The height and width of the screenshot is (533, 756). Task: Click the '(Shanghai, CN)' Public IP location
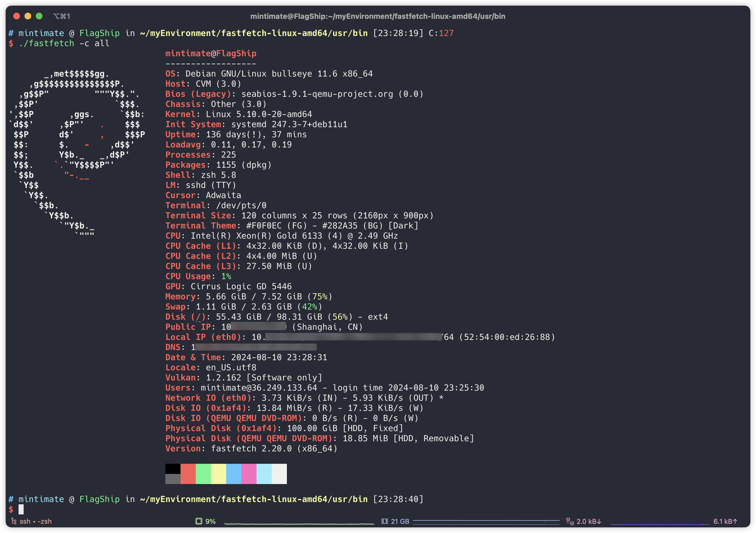click(x=327, y=327)
